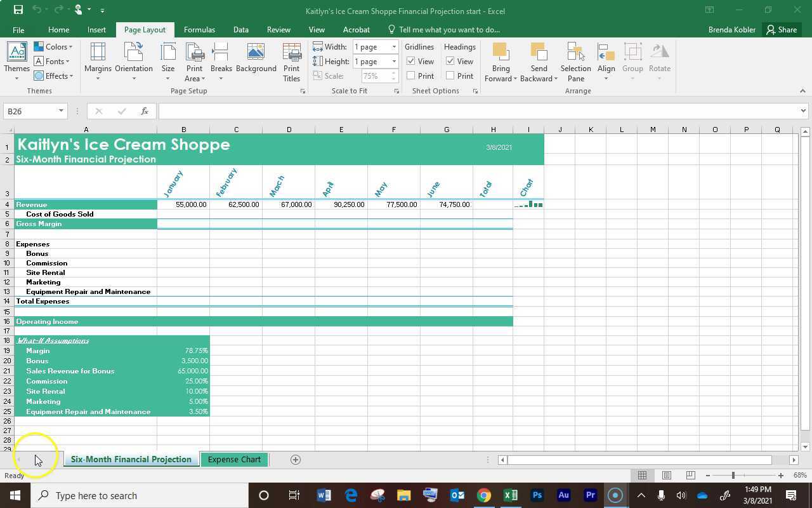Screen dimensions: 812x508
Task: Click the Share button
Action: click(x=781, y=30)
